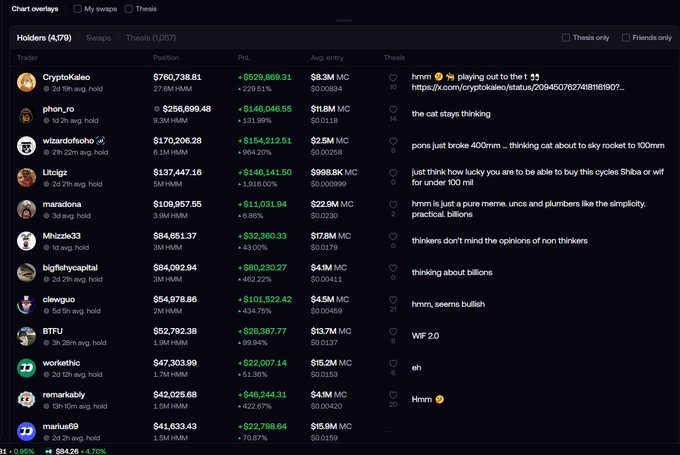Tick the Friends only filter checkbox
This screenshot has height=455, width=680.
[625, 38]
